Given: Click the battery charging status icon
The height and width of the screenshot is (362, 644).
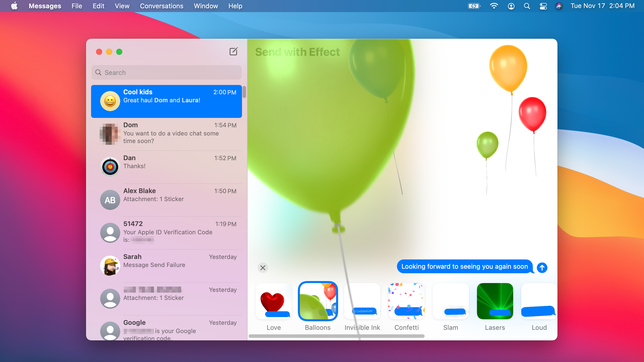Looking at the screenshot, I should pos(474,6).
